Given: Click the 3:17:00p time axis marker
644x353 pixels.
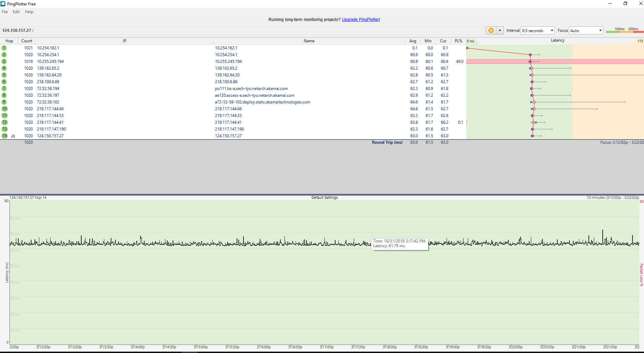Looking at the screenshot, I should click(327, 347).
